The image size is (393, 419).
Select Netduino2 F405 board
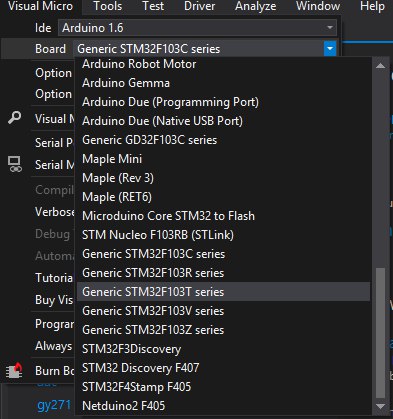pos(223,406)
